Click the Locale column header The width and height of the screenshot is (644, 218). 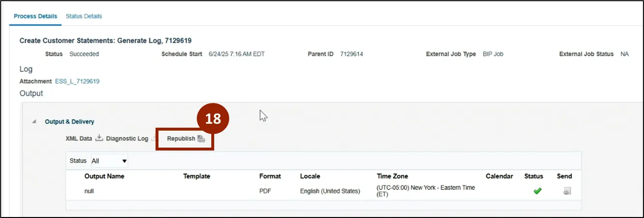pos(310,176)
